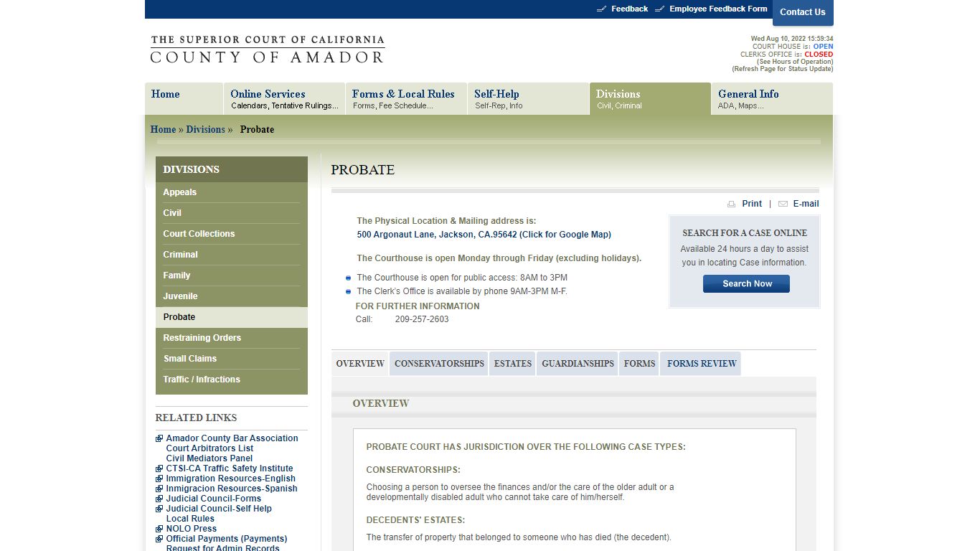Switch to the Estates tab
Screen dimensions: 980x551
[513, 364]
